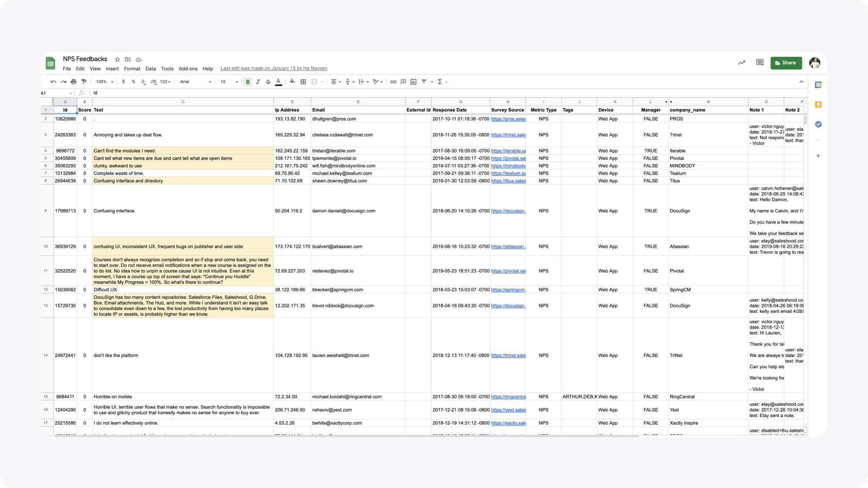Format as currency with dollar icon

124,82
